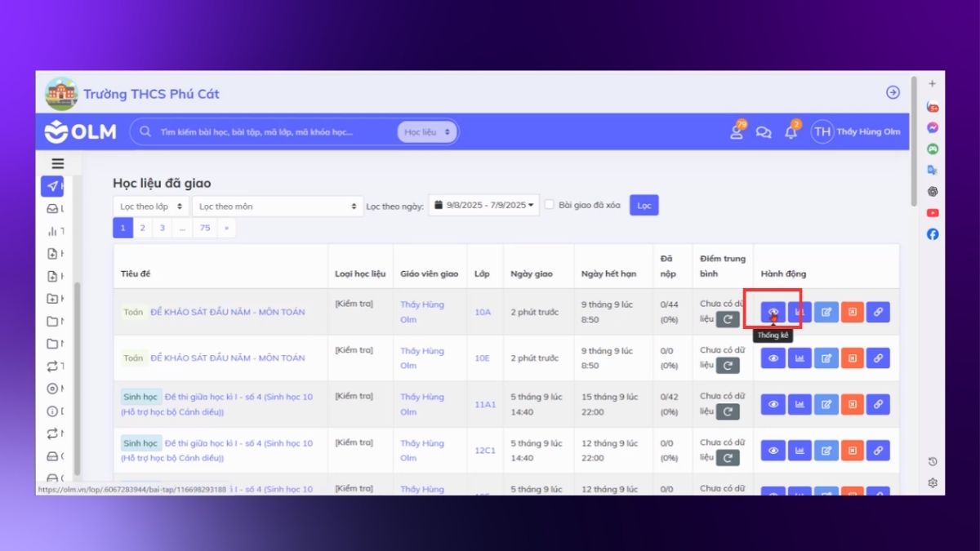Refresh average score for the 10A row
This screenshot has height=551, width=980.
pos(728,319)
